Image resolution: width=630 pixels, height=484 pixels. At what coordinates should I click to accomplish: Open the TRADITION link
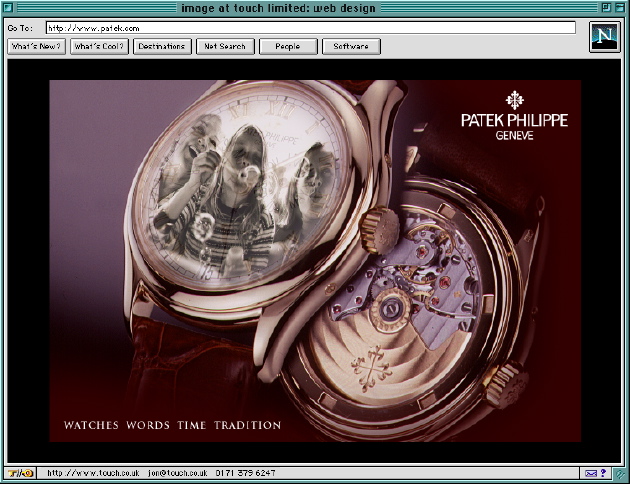(247, 425)
